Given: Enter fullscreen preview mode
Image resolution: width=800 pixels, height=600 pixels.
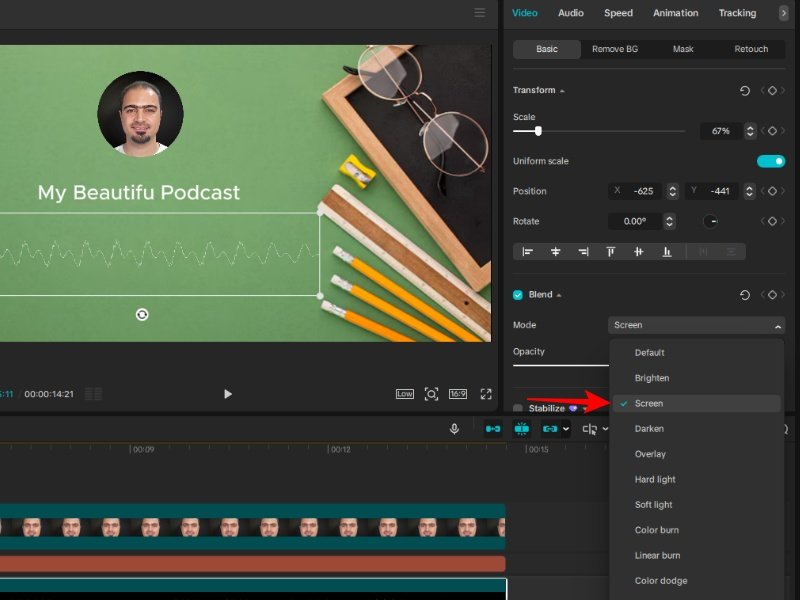Looking at the screenshot, I should coord(486,394).
